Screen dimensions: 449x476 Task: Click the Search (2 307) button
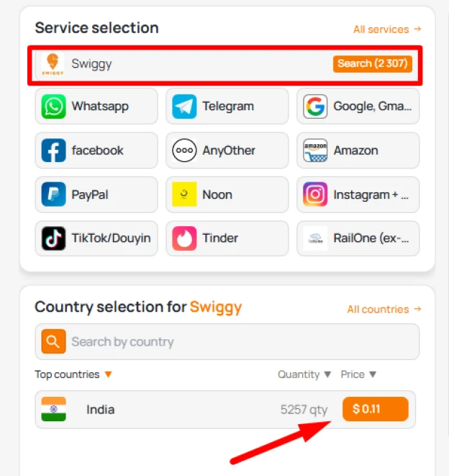tap(373, 63)
